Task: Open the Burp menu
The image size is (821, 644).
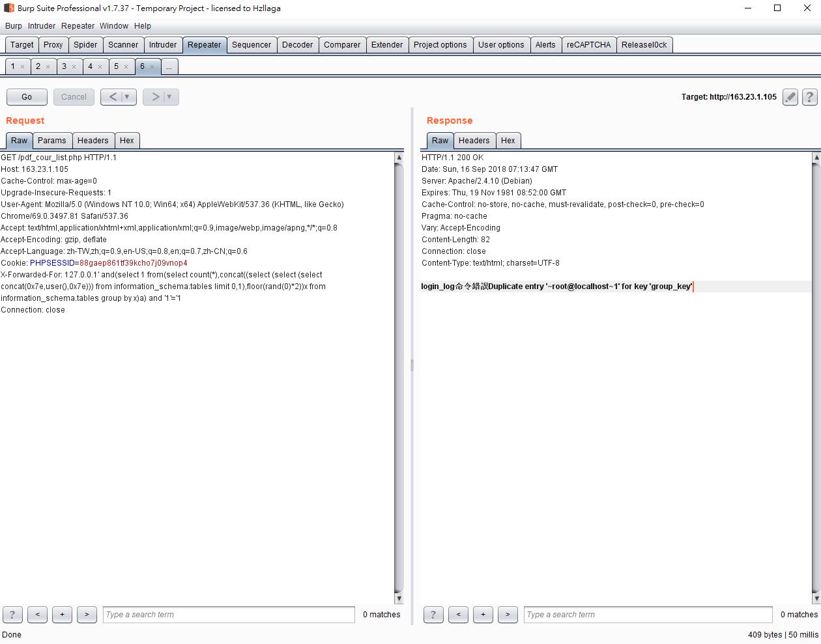Action: (14, 26)
